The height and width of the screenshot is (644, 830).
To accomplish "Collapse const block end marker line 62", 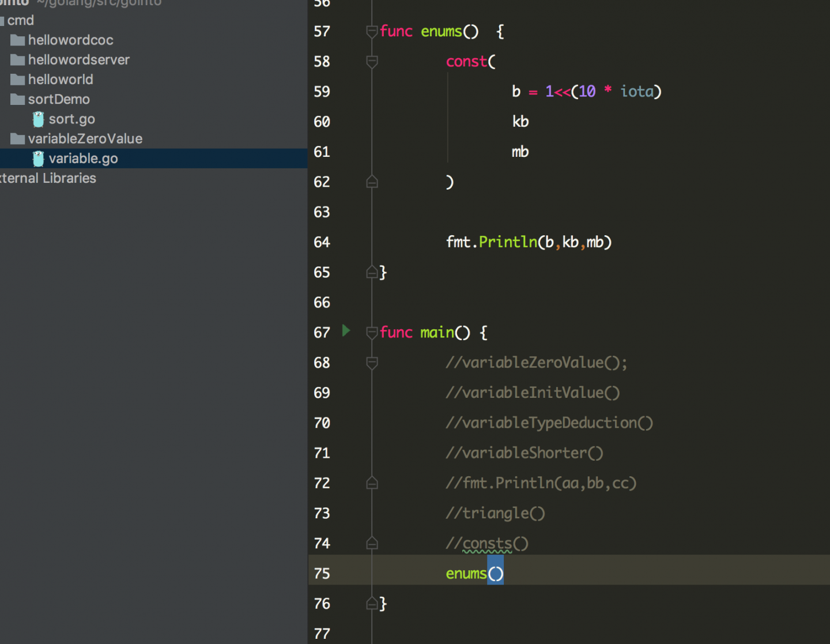I will [372, 182].
